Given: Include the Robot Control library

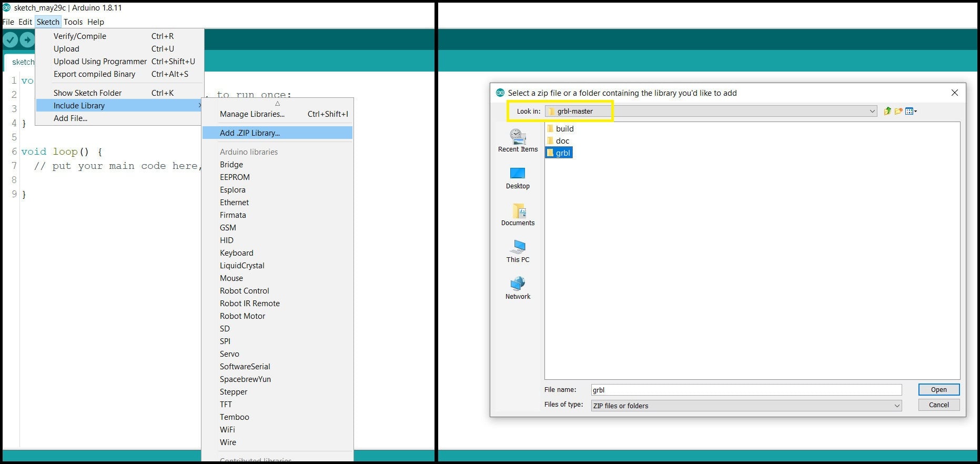Looking at the screenshot, I should pos(277,290).
